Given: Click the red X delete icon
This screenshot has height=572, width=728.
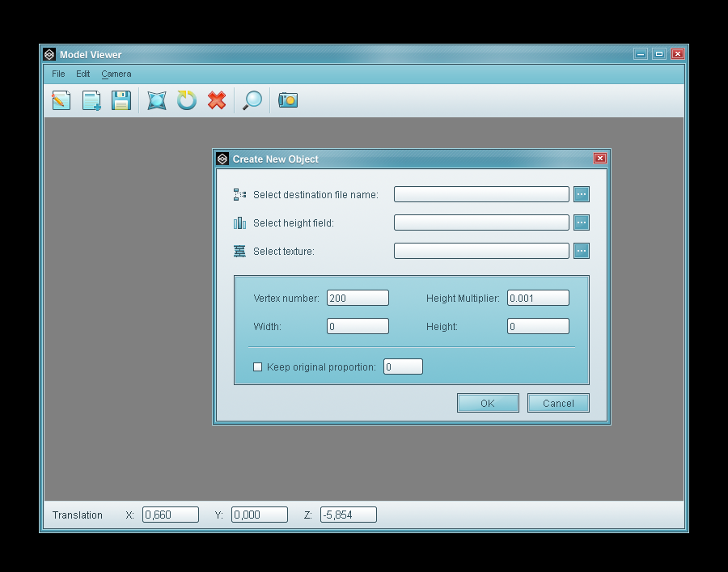Looking at the screenshot, I should pos(217,100).
